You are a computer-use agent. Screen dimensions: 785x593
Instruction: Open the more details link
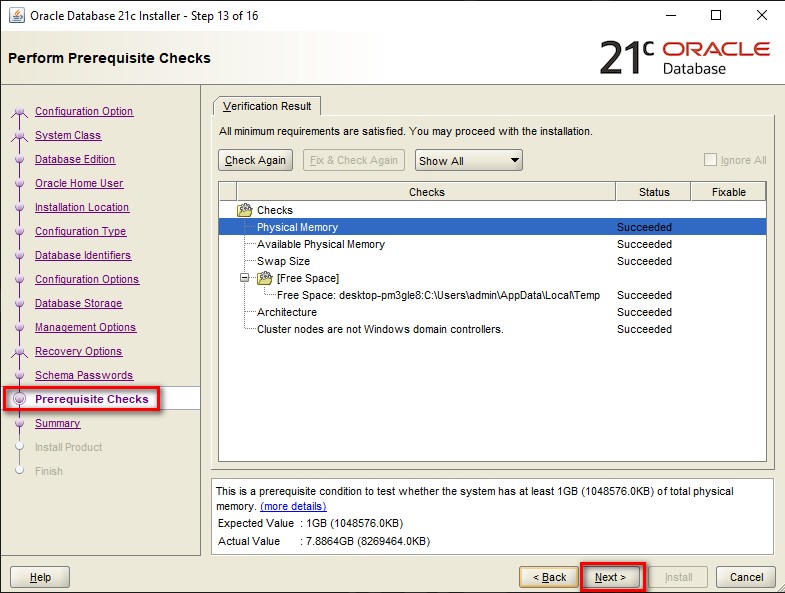tap(293, 506)
